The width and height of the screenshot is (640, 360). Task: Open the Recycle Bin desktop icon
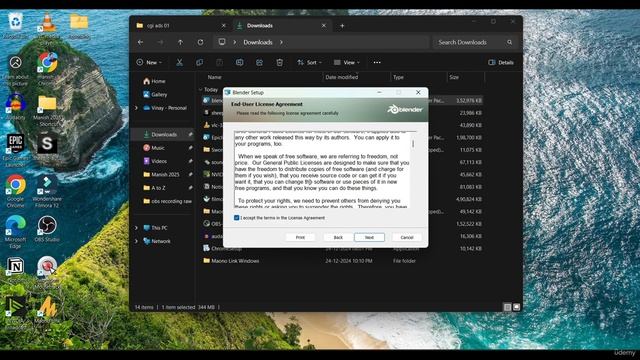pos(15,25)
